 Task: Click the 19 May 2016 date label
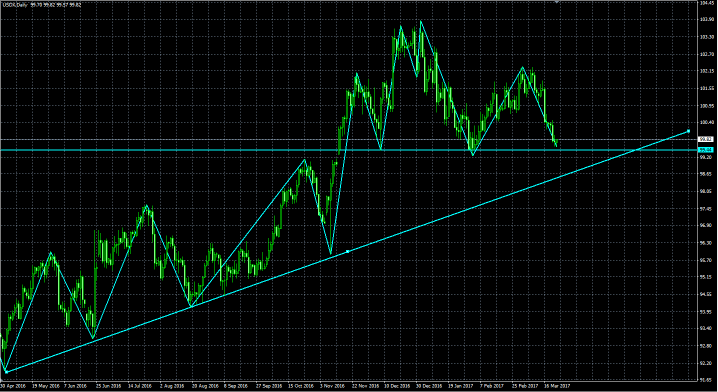click(46, 386)
